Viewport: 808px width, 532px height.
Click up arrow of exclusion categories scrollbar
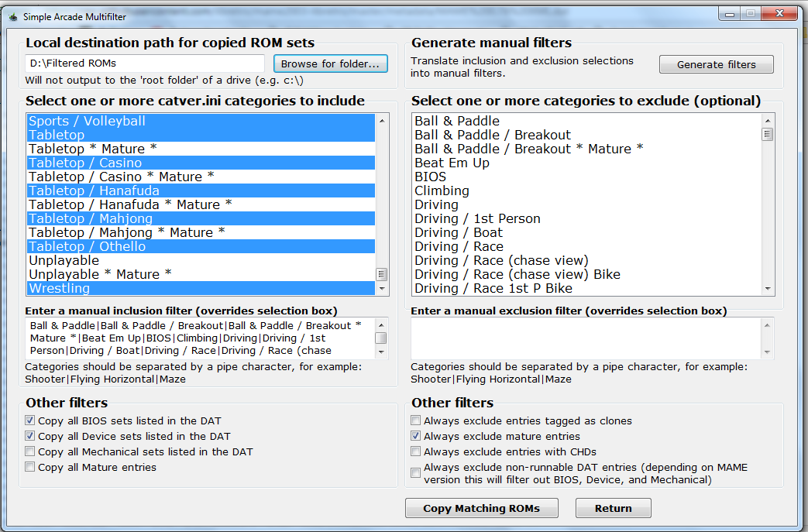768,121
